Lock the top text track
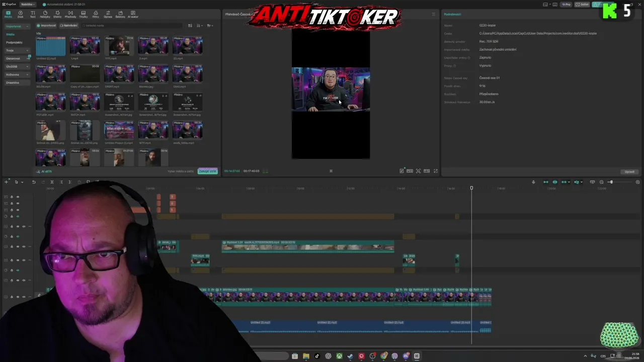This screenshot has height=362, width=644. click(12, 197)
